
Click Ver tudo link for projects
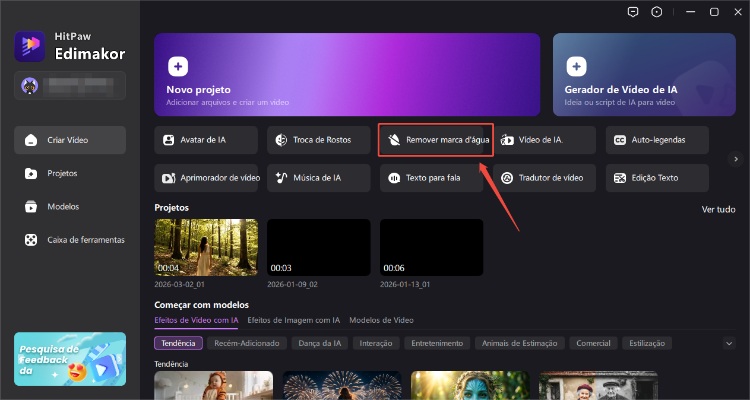tap(718, 210)
